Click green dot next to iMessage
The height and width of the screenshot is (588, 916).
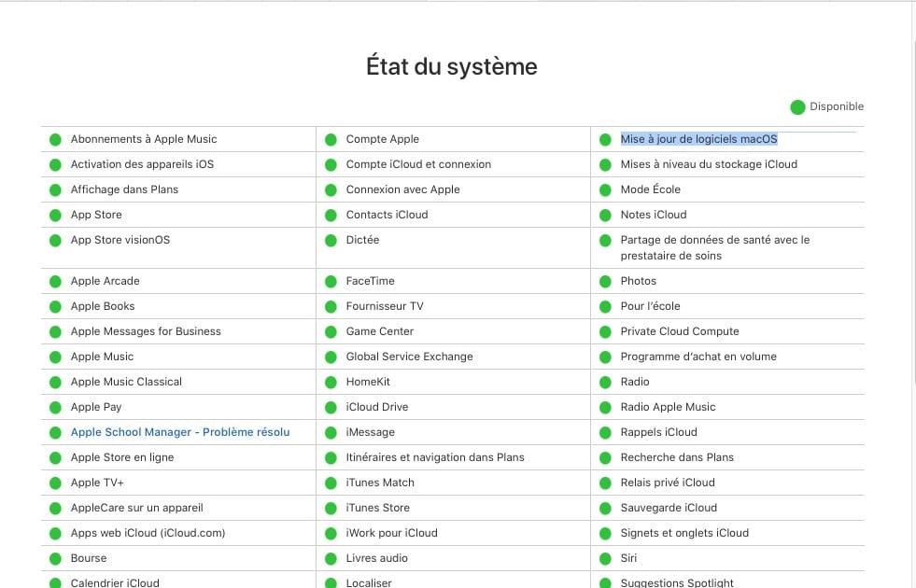331,433
